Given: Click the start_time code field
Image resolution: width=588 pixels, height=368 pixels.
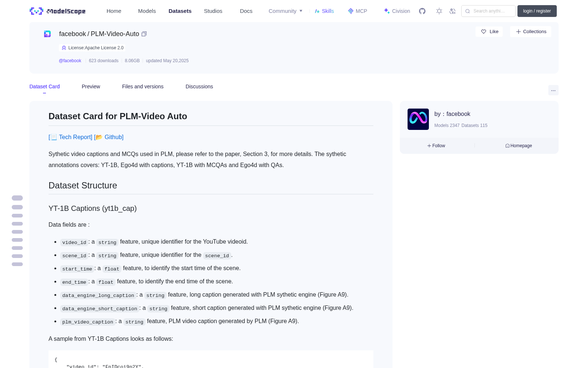Looking at the screenshot, I should [77, 269].
